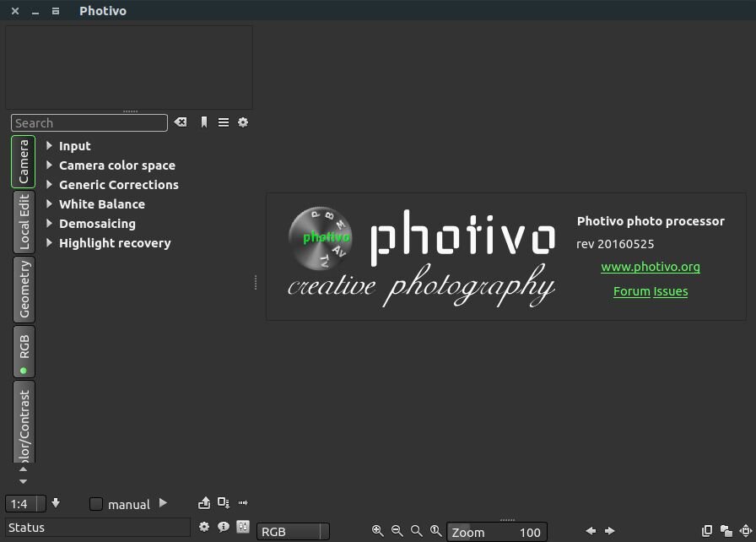Switch to the Local Edit tab
Image resolution: width=756 pixels, height=542 pixels.
24,222
